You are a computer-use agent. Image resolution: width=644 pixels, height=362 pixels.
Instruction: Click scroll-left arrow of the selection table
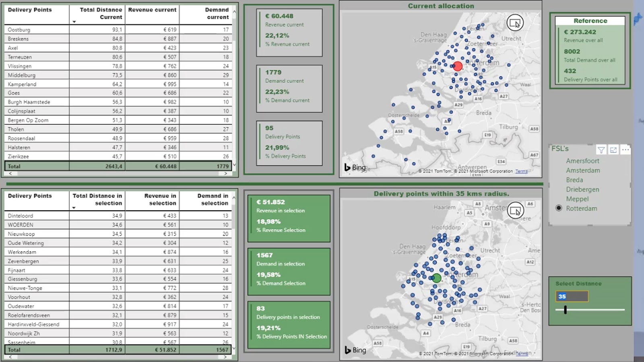coord(10,357)
